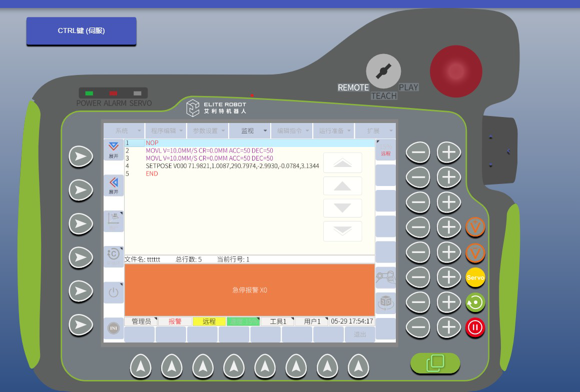This screenshot has height=392, width=580.
Task: Click the 急停报警 X0 orange alarm banner
Action: coord(249,290)
